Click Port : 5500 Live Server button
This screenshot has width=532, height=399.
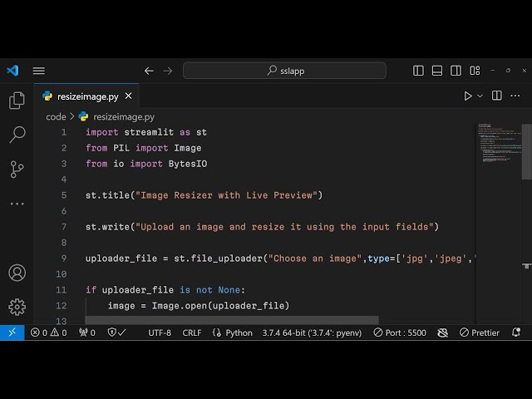click(x=400, y=332)
